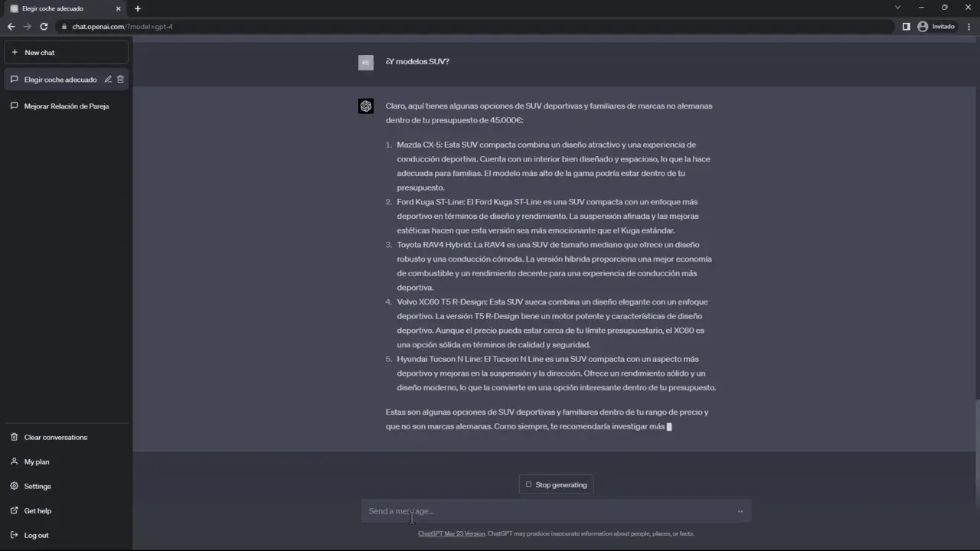Open a new browser tab with the plus

click(x=138, y=8)
